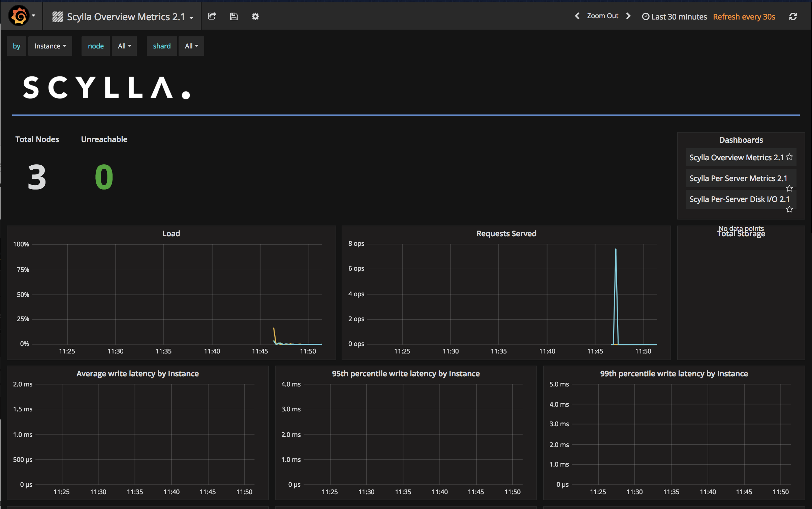Click the Dashboards panel title

tap(741, 140)
